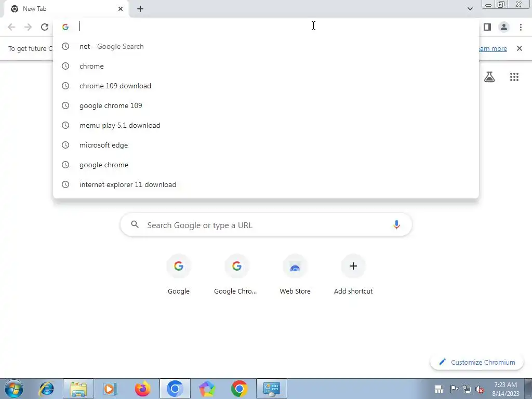Open the control panel taskbar item

pyautogui.click(x=272, y=389)
